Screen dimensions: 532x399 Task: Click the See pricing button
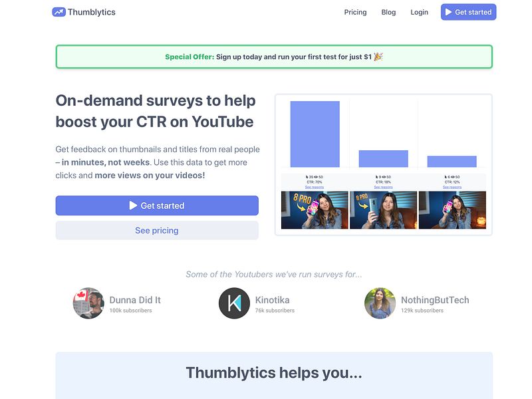click(157, 230)
